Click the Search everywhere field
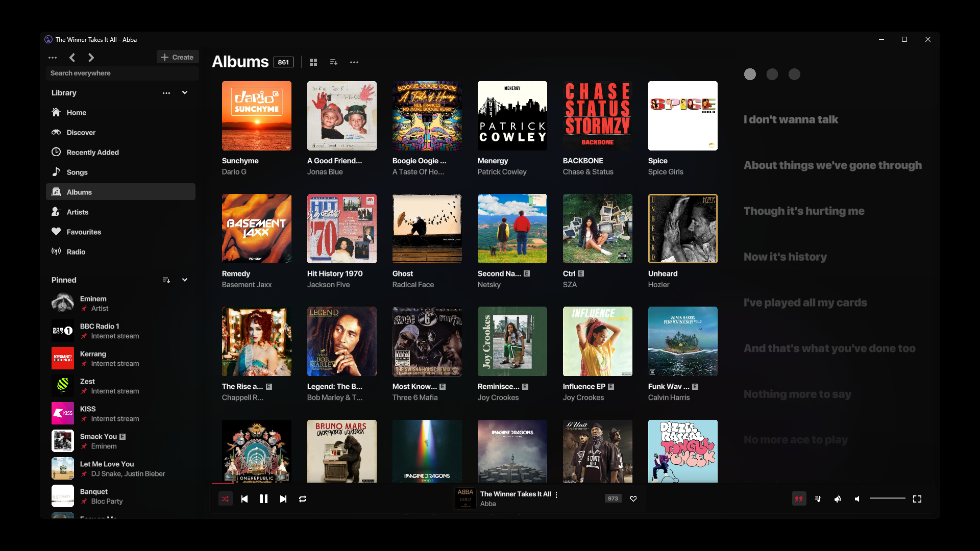 (x=122, y=73)
